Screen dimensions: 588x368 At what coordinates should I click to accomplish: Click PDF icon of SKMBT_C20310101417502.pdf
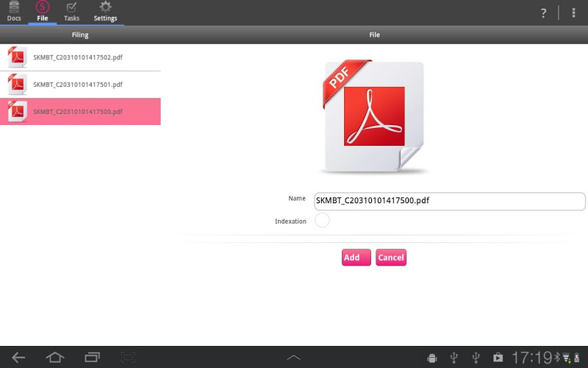click(x=17, y=57)
